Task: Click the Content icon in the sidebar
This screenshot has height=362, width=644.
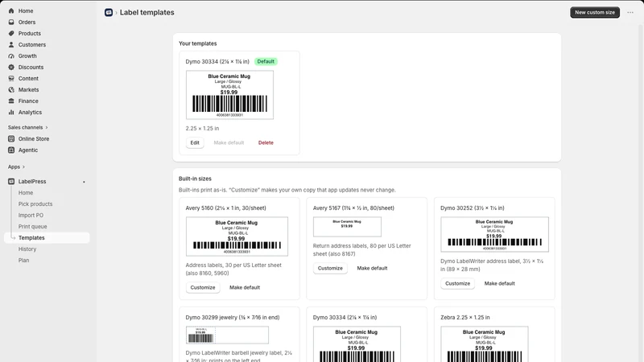Action: click(x=11, y=78)
